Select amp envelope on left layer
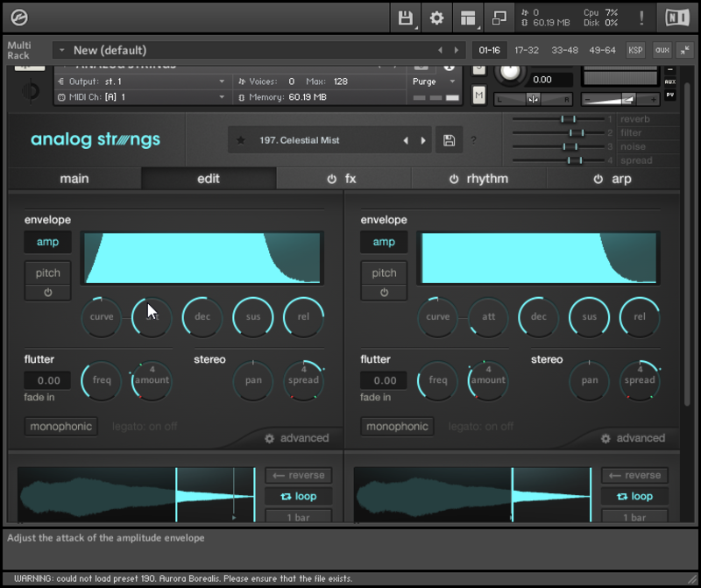701x588 pixels. [48, 242]
